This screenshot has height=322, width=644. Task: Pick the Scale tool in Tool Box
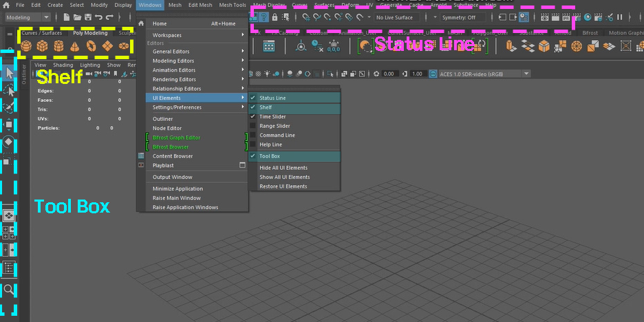point(9,159)
